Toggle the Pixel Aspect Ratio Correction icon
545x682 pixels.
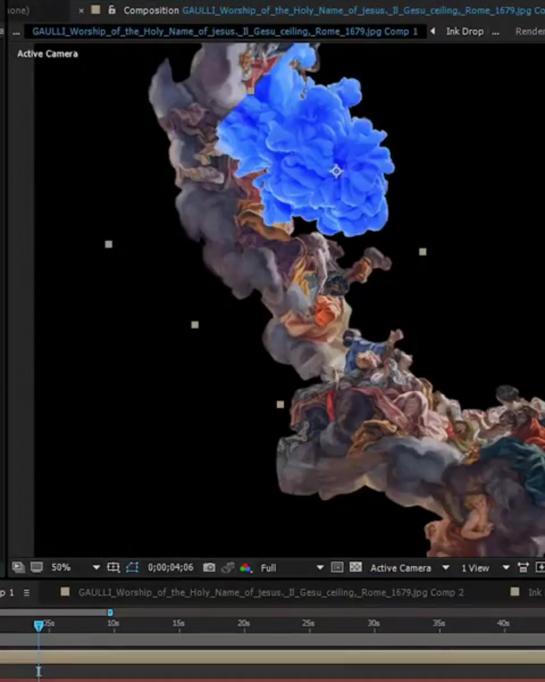coord(523,567)
